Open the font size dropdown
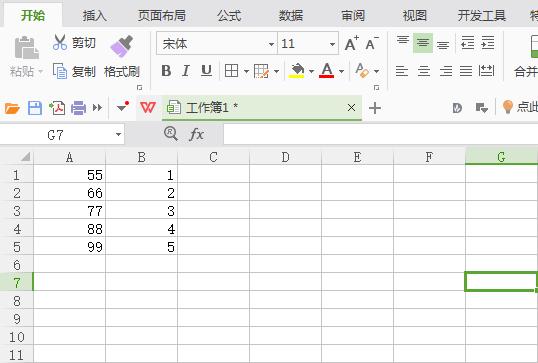538x363 pixels. click(332, 44)
